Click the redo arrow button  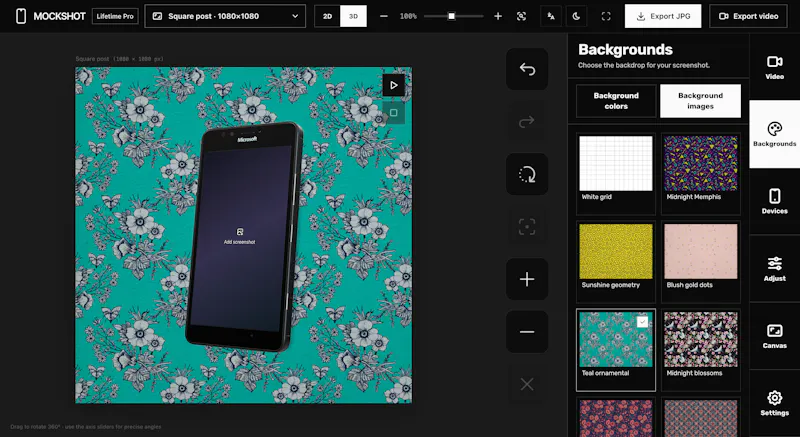click(x=527, y=121)
